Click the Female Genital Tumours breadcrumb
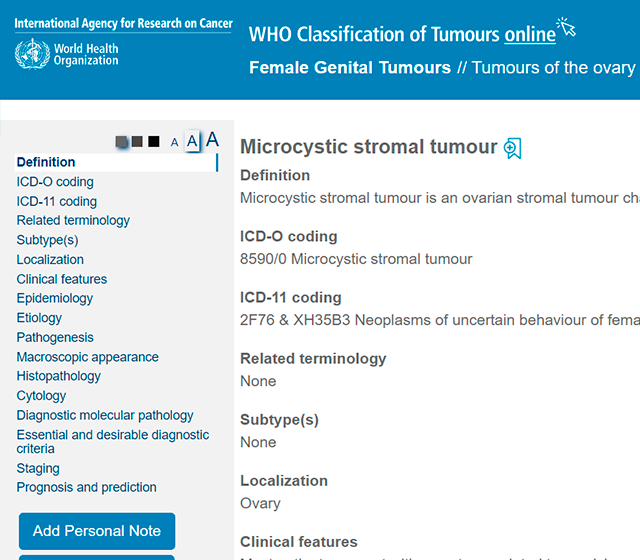The image size is (640, 560). [x=350, y=68]
